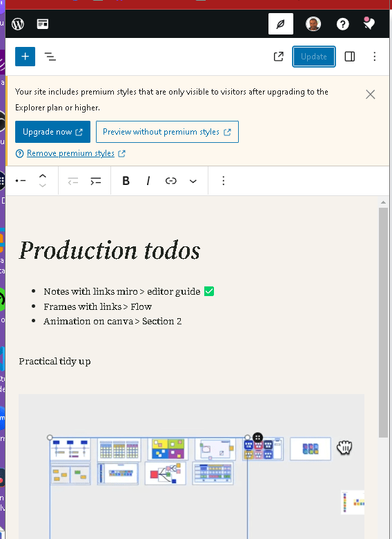Open editor Options three-dot menu
The height and width of the screenshot is (539, 392).
(x=375, y=57)
